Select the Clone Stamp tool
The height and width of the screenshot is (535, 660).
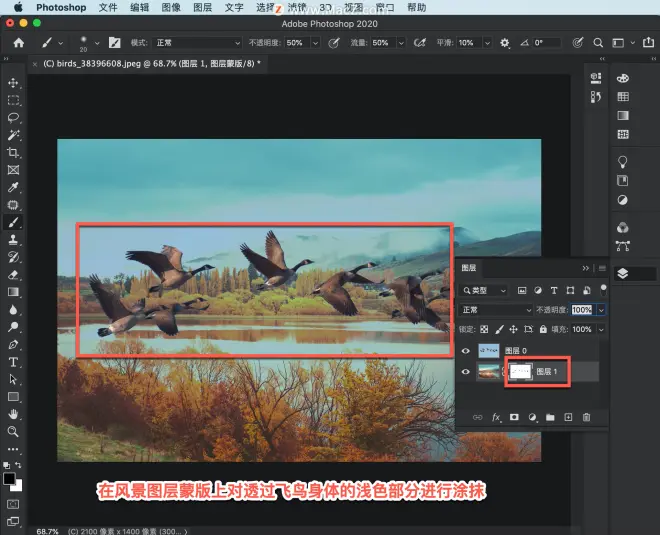13,240
